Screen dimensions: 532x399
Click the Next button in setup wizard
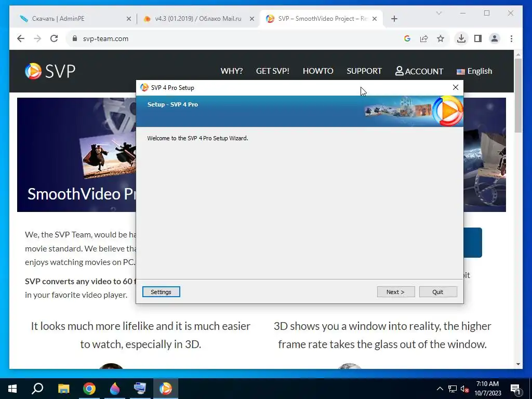click(395, 292)
